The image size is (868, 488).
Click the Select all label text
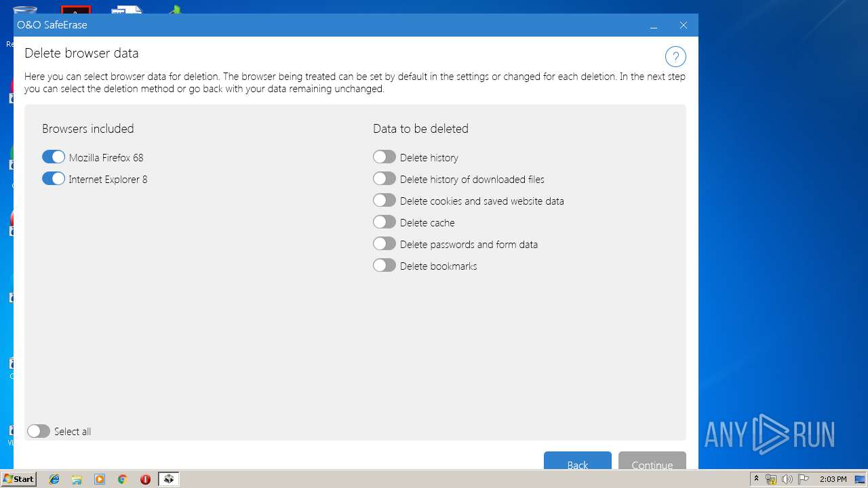coord(73,432)
